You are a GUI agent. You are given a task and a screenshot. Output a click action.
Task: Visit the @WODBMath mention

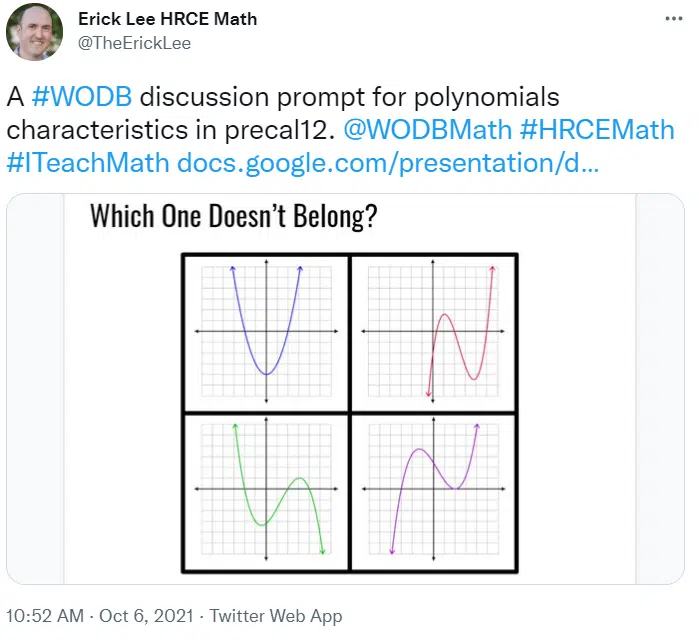pyautogui.click(x=428, y=130)
